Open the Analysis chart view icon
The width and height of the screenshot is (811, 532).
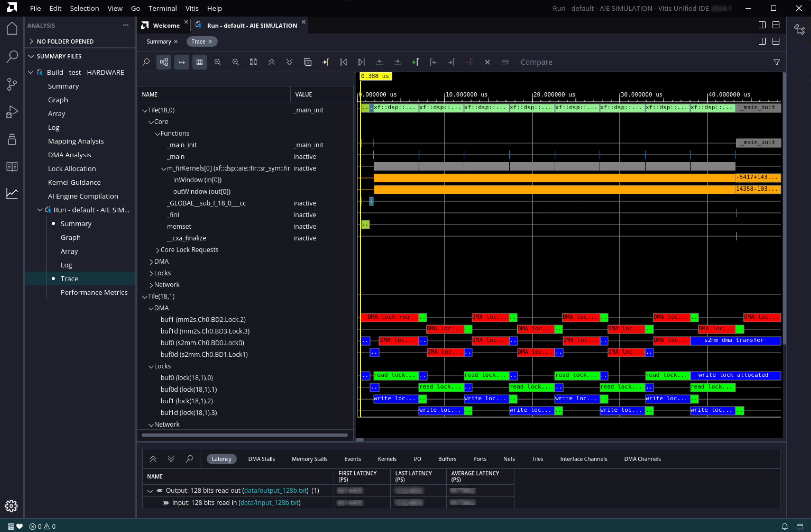tap(12, 194)
